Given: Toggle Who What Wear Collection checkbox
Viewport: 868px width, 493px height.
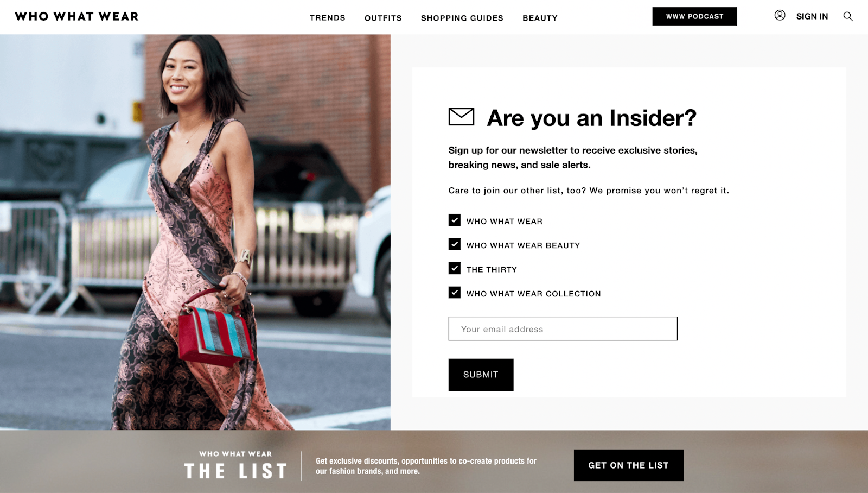Looking at the screenshot, I should pos(455,293).
